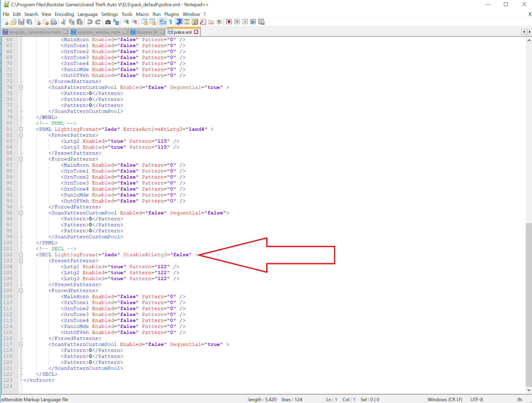This screenshot has height=403, width=532.
Task: Start macro recording with red button
Action: (x=229, y=22)
